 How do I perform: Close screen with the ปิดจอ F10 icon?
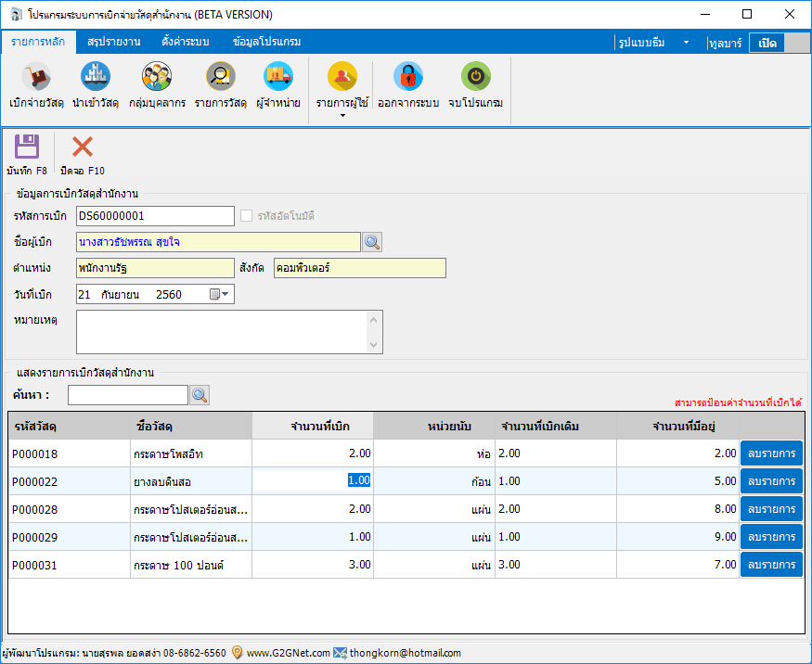click(x=83, y=147)
